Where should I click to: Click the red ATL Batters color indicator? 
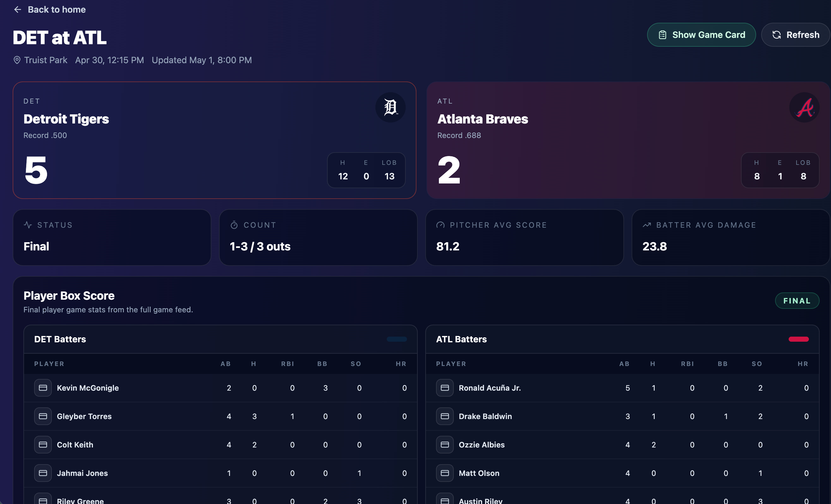tap(799, 339)
